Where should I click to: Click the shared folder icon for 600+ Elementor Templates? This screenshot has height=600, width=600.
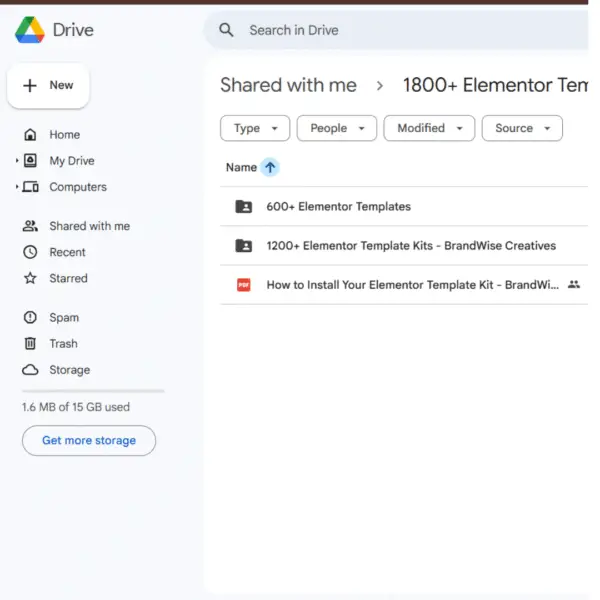pyautogui.click(x=244, y=207)
